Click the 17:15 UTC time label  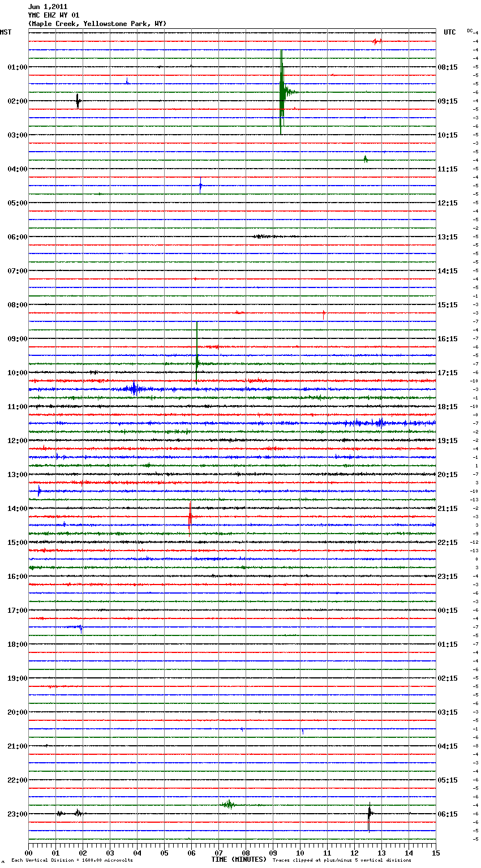click(x=448, y=372)
